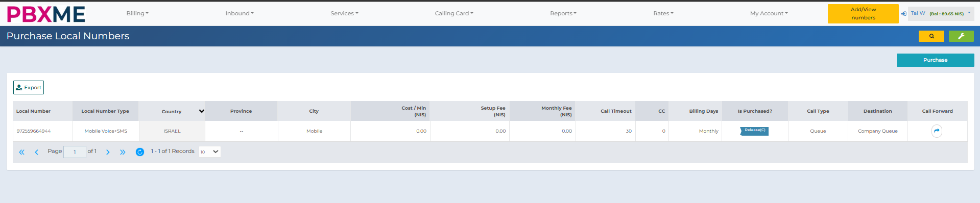Click the PBXME logo
The width and height of the screenshot is (980, 203).
click(x=46, y=14)
